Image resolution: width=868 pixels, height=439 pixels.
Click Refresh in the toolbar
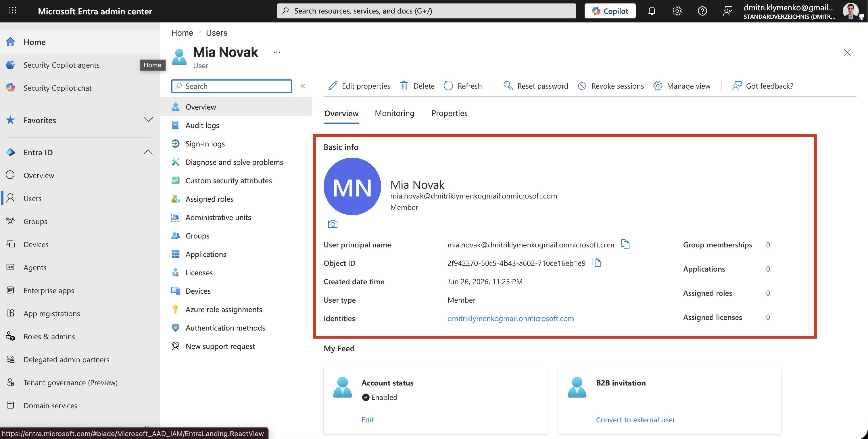pyautogui.click(x=463, y=86)
